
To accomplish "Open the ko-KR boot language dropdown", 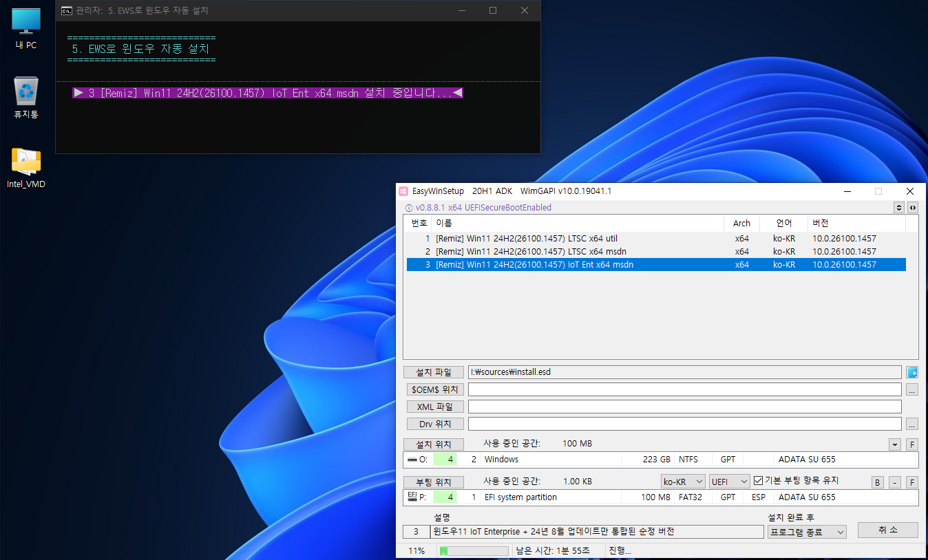I will tap(683, 482).
